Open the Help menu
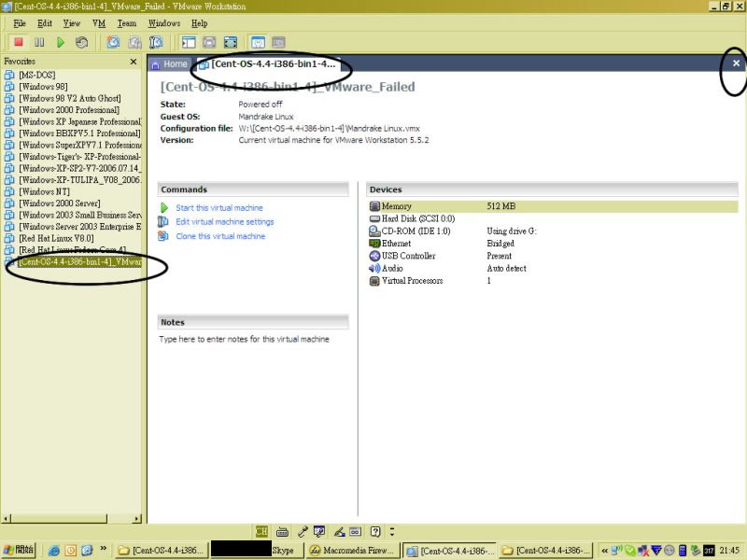This screenshot has height=560, width=747. point(200,23)
